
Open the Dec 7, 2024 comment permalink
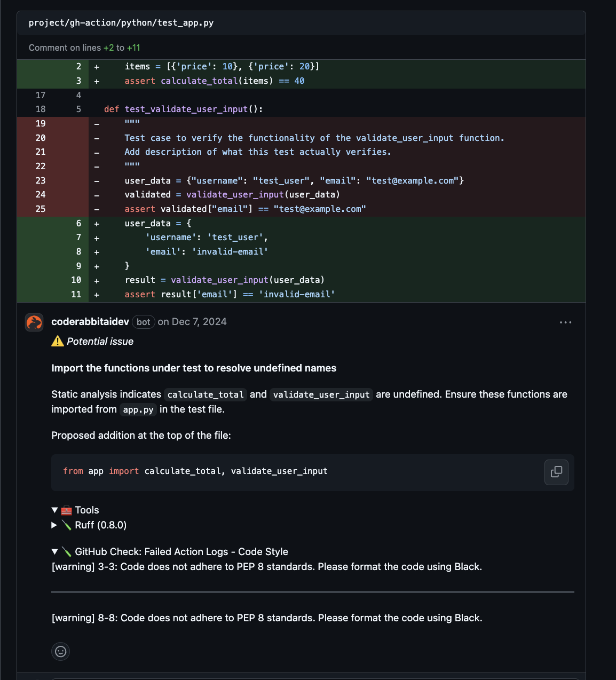pyautogui.click(x=199, y=321)
